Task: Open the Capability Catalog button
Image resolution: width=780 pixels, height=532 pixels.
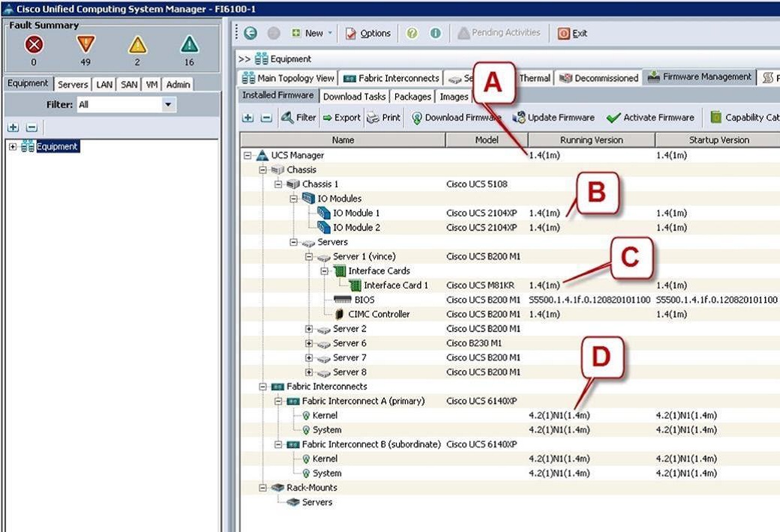Action: pyautogui.click(x=745, y=118)
